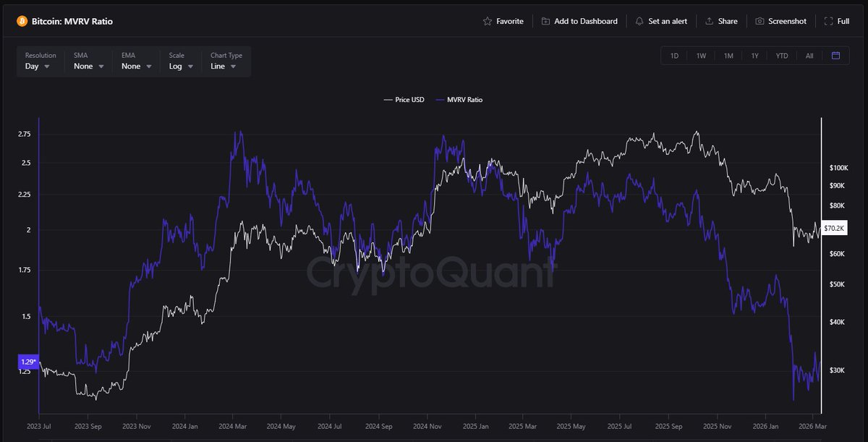Click the Share upload icon
Screen dimensions: 868x442
(710, 22)
